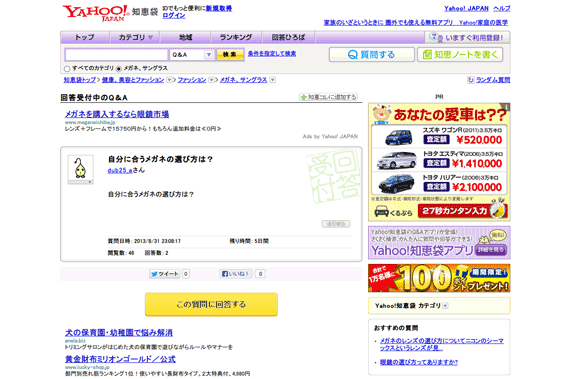Click the 知恵袋トップ breadcrumb link

click(80, 80)
